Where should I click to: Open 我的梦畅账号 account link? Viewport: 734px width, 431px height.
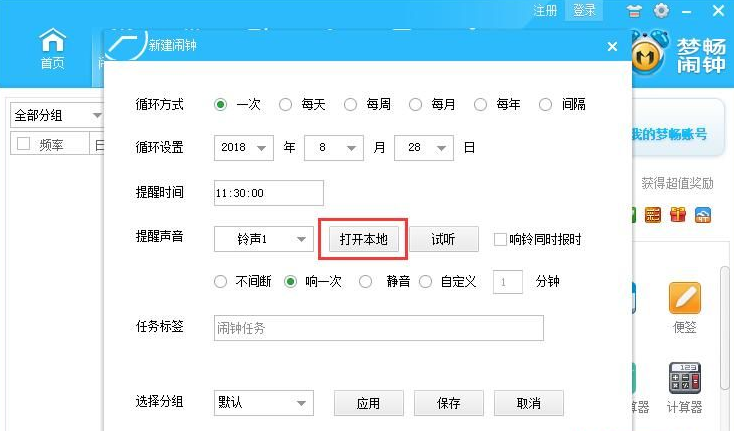tap(668, 134)
